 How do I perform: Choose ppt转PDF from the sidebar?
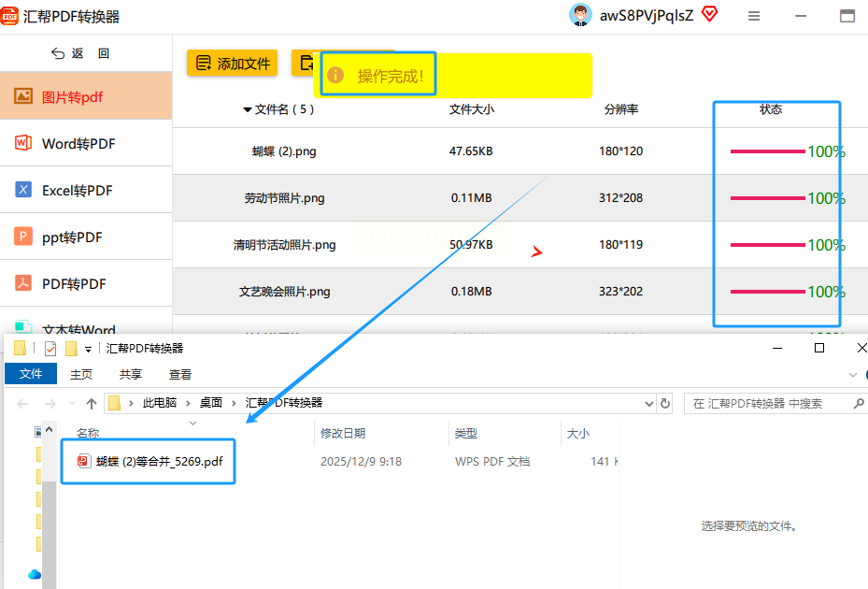coord(86,237)
